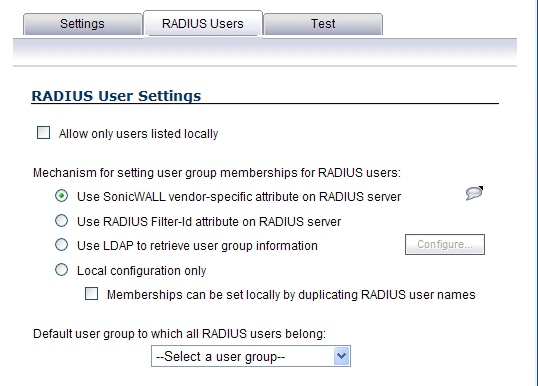Screen dimensions: 538x386
Task: Go to the Test tab
Action: tap(323, 24)
